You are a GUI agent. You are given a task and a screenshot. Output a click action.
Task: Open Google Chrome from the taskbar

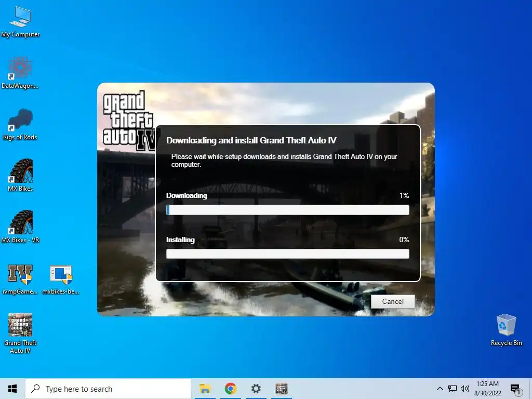(230, 389)
